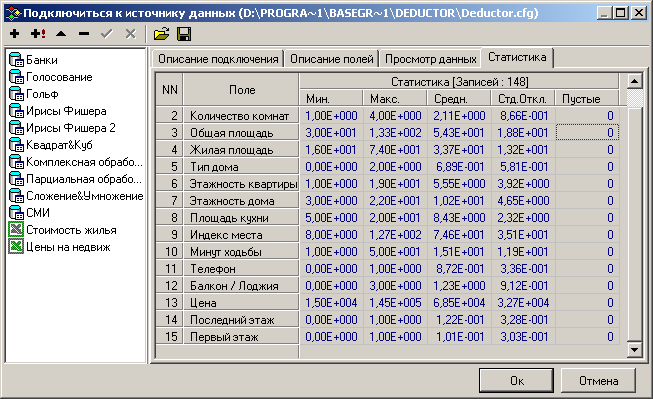Click the database icon beside СМИ
This screenshot has height=399, width=653.
pos(16,213)
